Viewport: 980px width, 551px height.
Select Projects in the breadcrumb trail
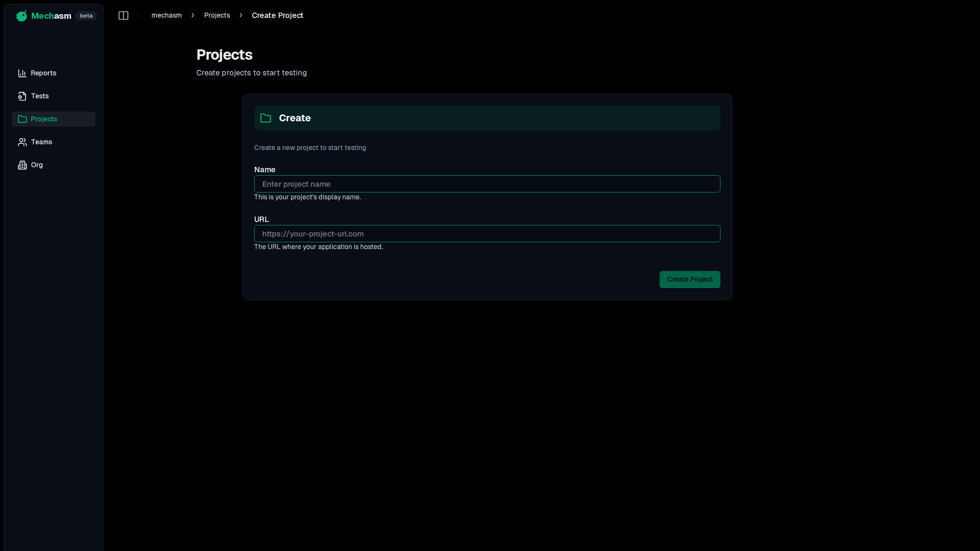(x=217, y=15)
